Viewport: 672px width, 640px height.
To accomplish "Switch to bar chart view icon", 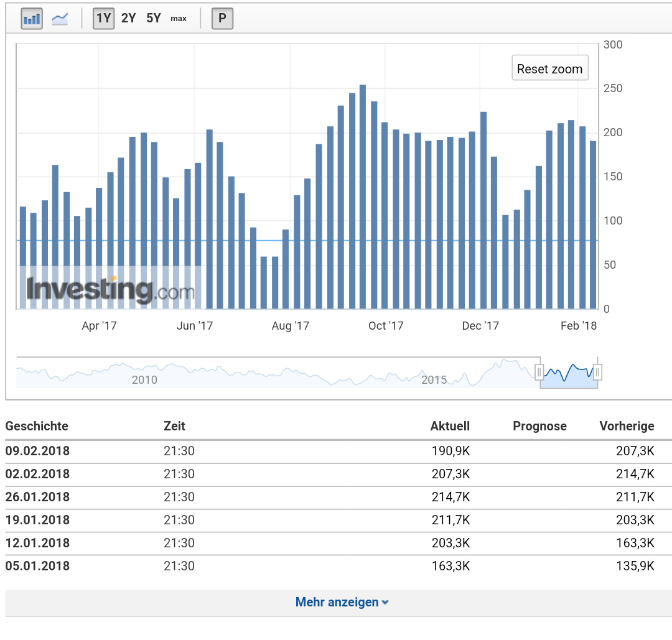I will (32, 19).
